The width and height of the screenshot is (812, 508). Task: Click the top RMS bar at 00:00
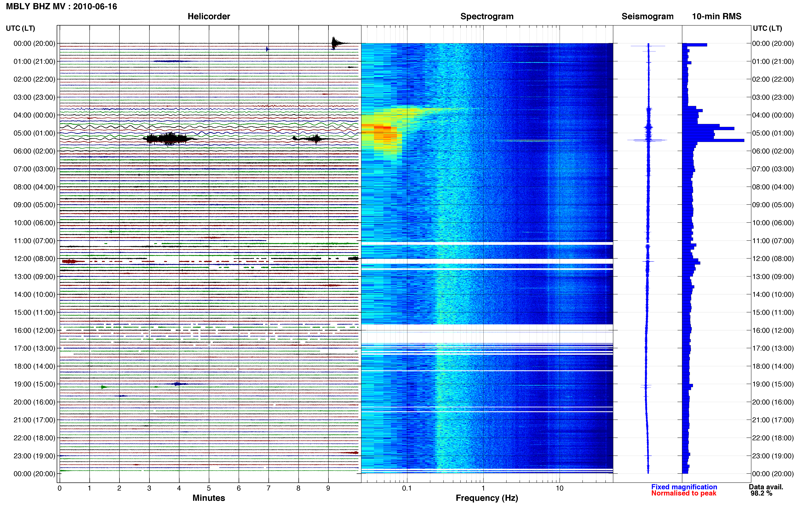pyautogui.click(x=694, y=45)
